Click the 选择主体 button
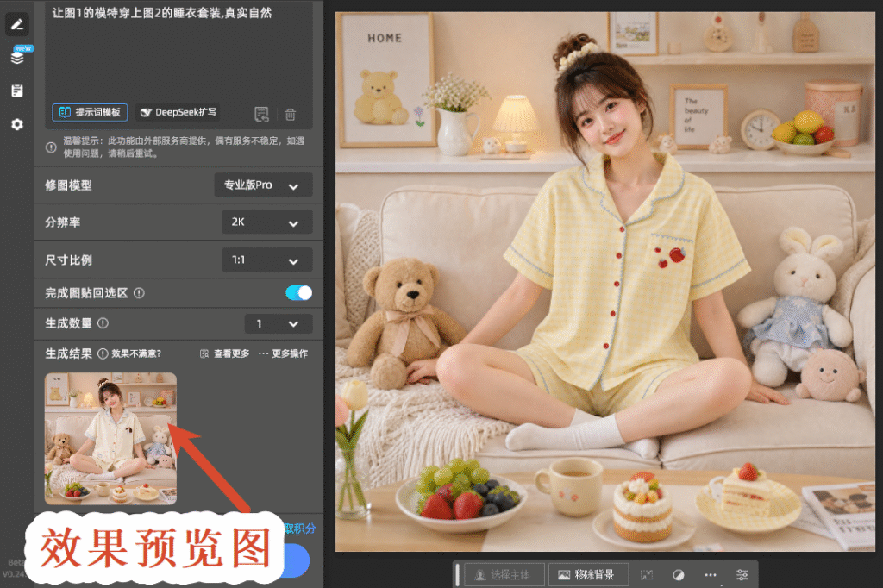The image size is (883, 588). pyautogui.click(x=504, y=575)
